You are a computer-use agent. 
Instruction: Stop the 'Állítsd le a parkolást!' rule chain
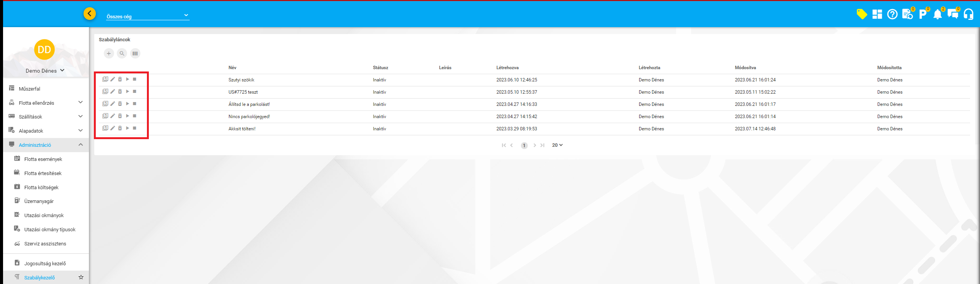tap(135, 104)
